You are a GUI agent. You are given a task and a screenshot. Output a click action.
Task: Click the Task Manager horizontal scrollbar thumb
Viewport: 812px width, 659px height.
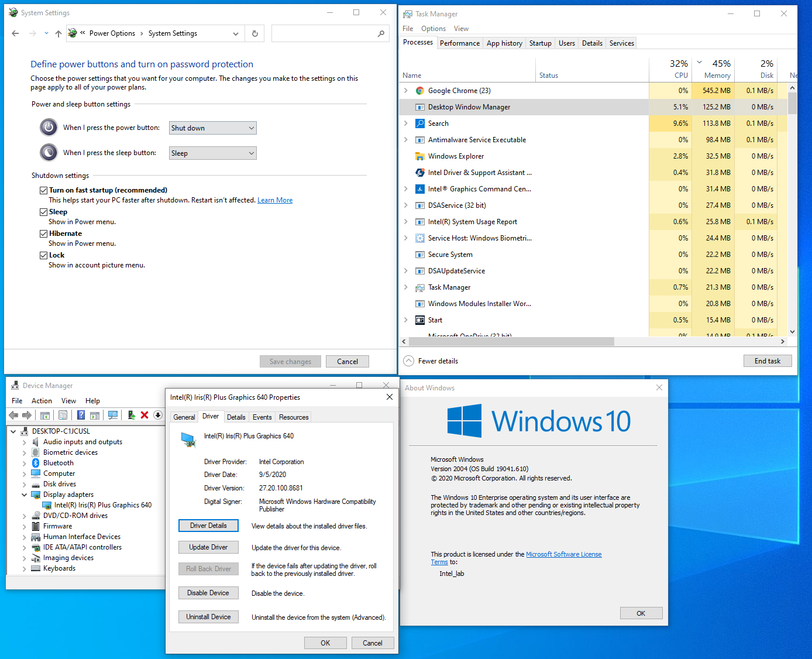click(x=511, y=342)
